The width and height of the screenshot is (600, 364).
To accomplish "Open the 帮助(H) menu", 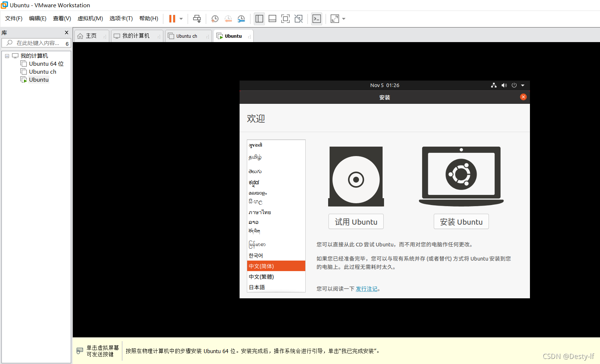I will [x=149, y=19].
